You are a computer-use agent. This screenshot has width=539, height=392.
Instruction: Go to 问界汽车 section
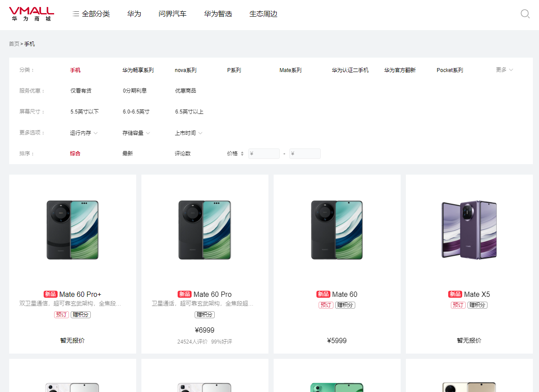coord(172,14)
